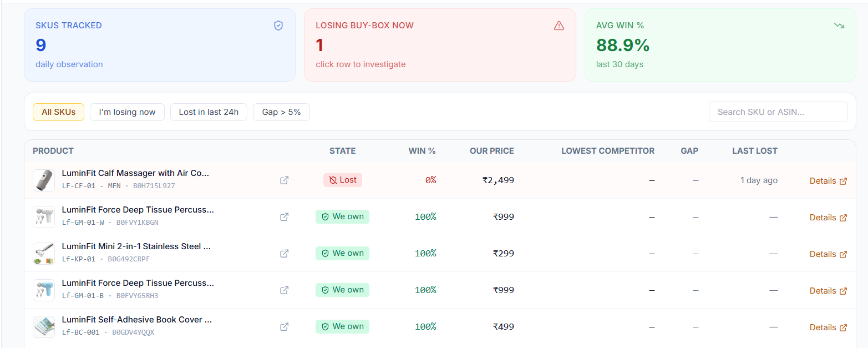Click the LOSING BUY-BOX NOW card title
The width and height of the screenshot is (868, 348).
click(x=364, y=26)
